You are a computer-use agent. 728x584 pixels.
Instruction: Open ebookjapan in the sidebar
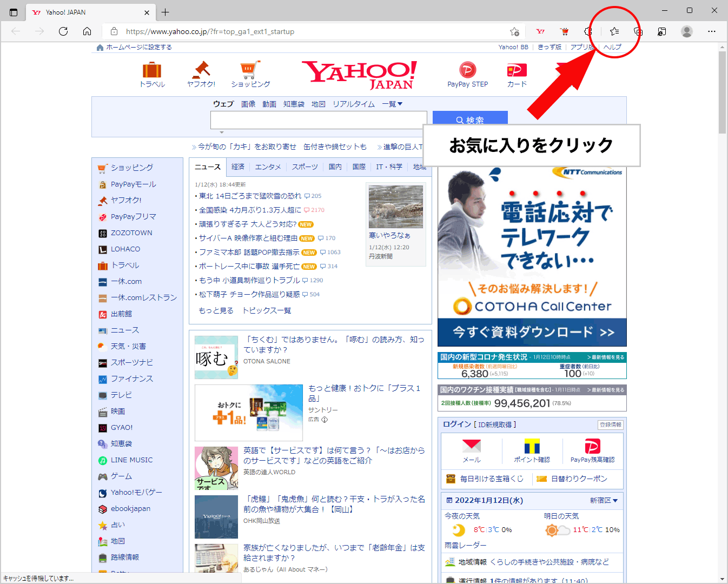pyautogui.click(x=130, y=508)
